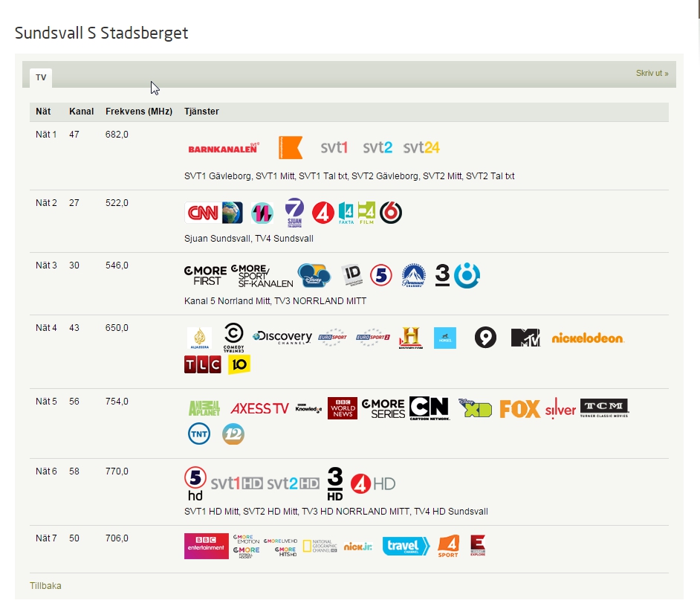Click the red TV4 logo in Nät 2
The image size is (700, 612).
(x=323, y=213)
